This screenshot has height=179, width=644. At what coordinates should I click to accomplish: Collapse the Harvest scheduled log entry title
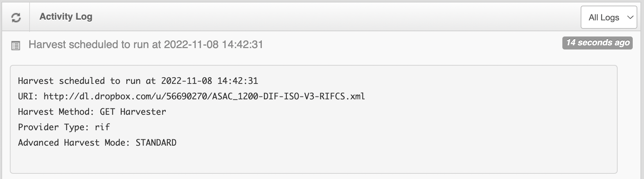(x=146, y=45)
